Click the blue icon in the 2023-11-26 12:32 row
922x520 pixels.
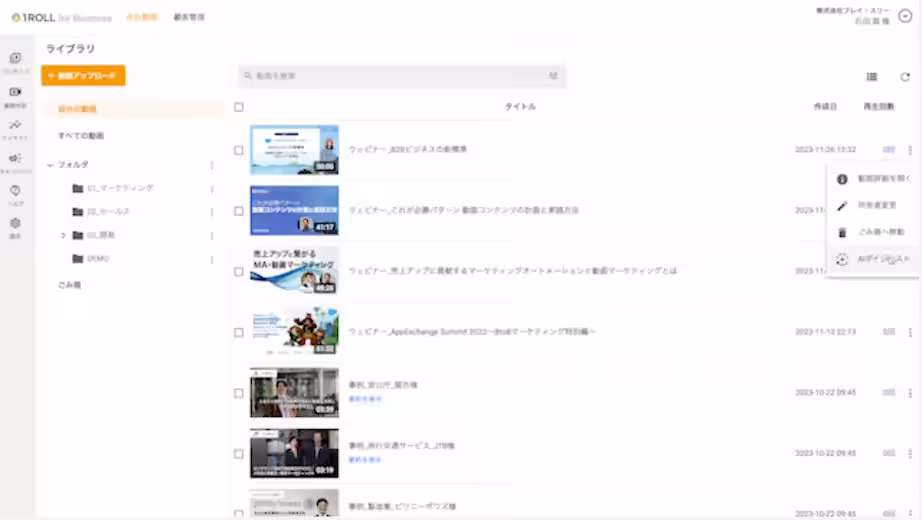click(x=888, y=149)
